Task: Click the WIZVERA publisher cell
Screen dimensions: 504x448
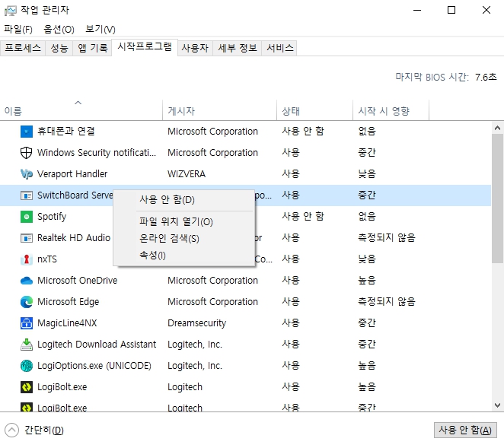Action: [x=187, y=174]
